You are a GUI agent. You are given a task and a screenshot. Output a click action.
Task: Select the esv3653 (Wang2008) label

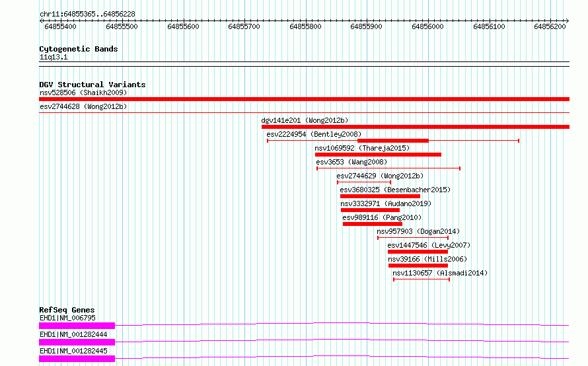pyautogui.click(x=351, y=162)
